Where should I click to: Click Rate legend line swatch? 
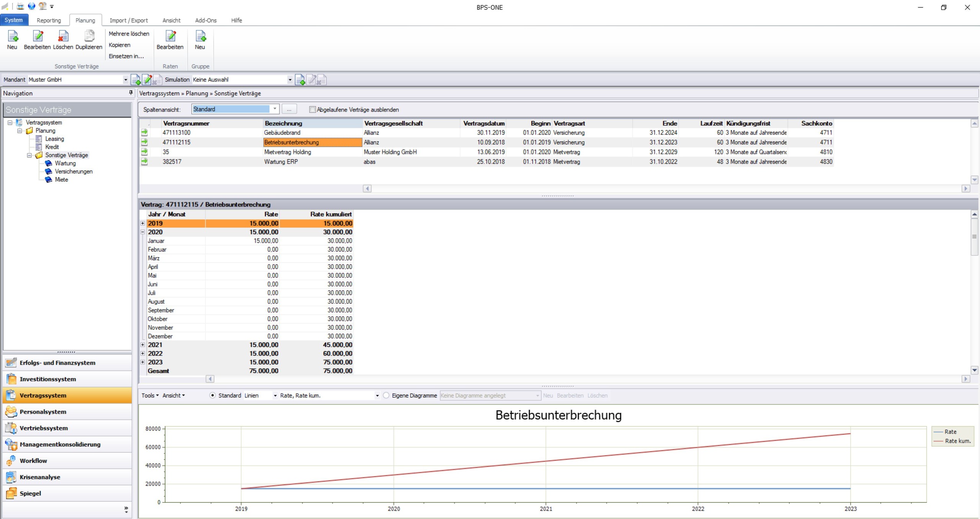(939, 432)
